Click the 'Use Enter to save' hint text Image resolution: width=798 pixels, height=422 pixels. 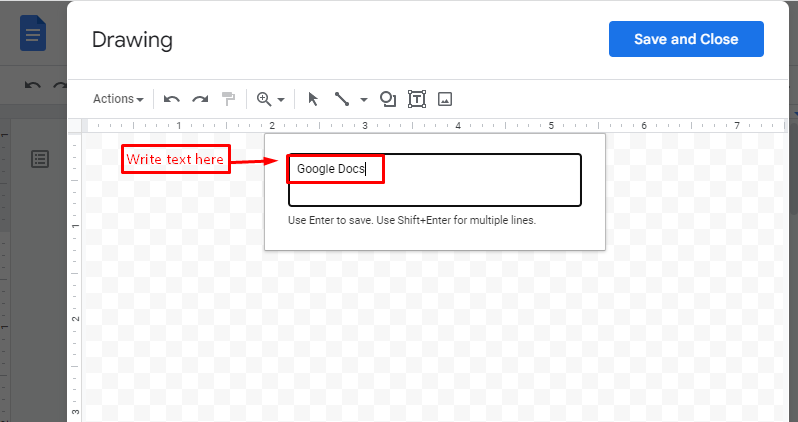tap(412, 220)
